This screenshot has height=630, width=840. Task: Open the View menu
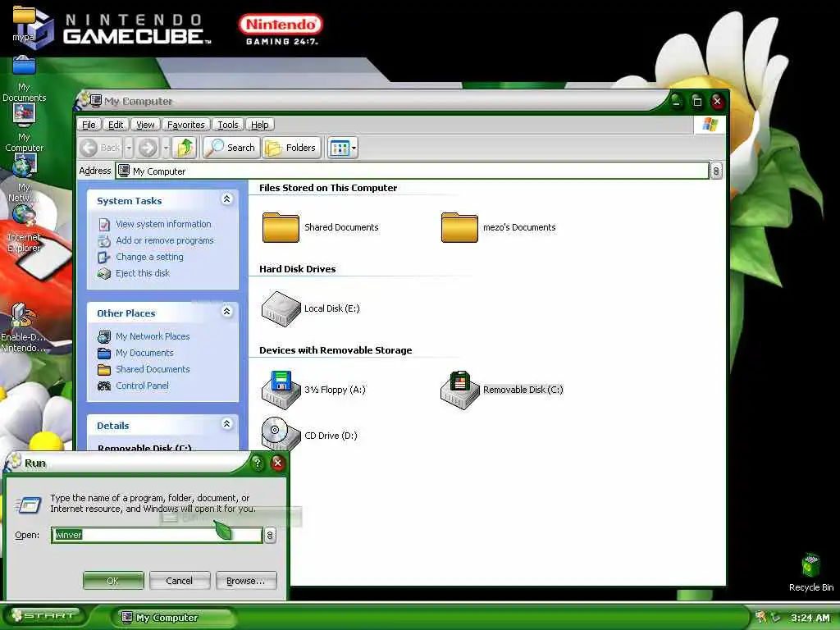(145, 125)
